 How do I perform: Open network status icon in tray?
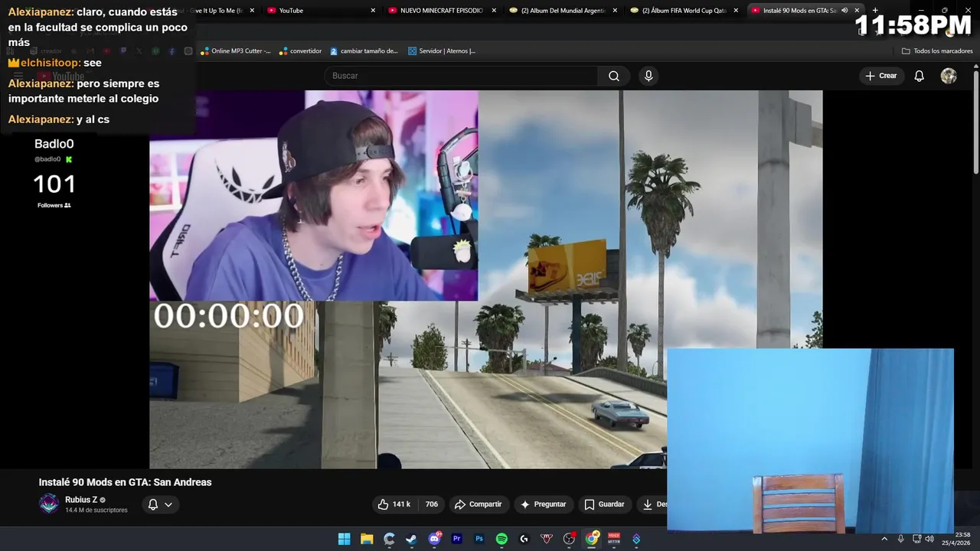pos(916,539)
